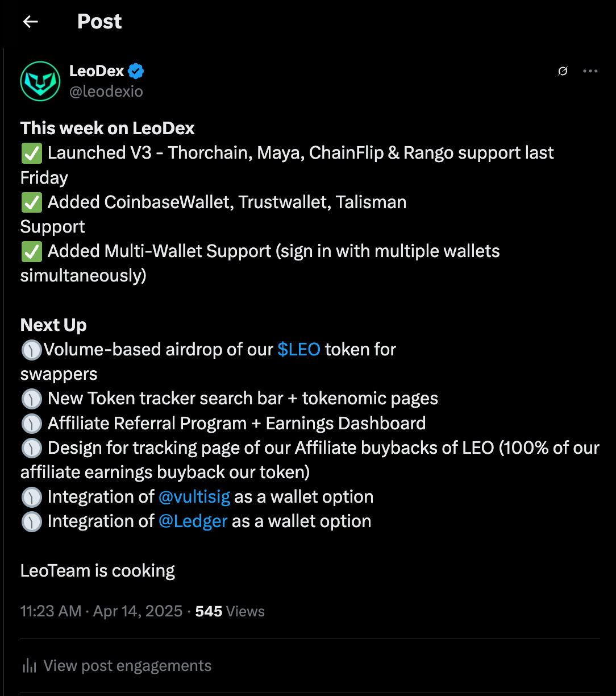
Task: Click the Grok slashed-circle icon
Action: (563, 71)
